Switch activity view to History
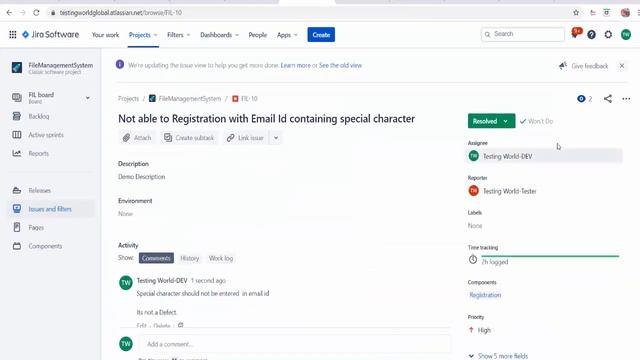The image size is (640, 360). pos(189,258)
